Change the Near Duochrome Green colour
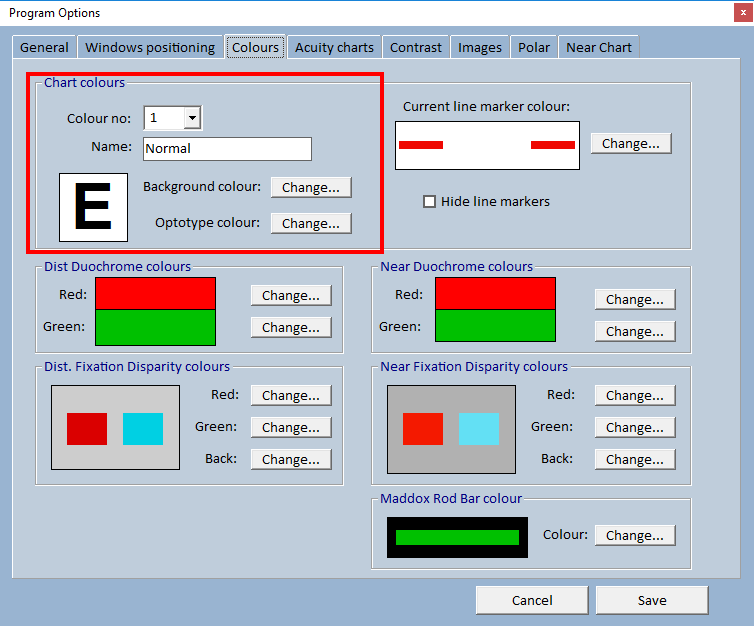Image resolution: width=754 pixels, height=626 pixels. [x=635, y=331]
